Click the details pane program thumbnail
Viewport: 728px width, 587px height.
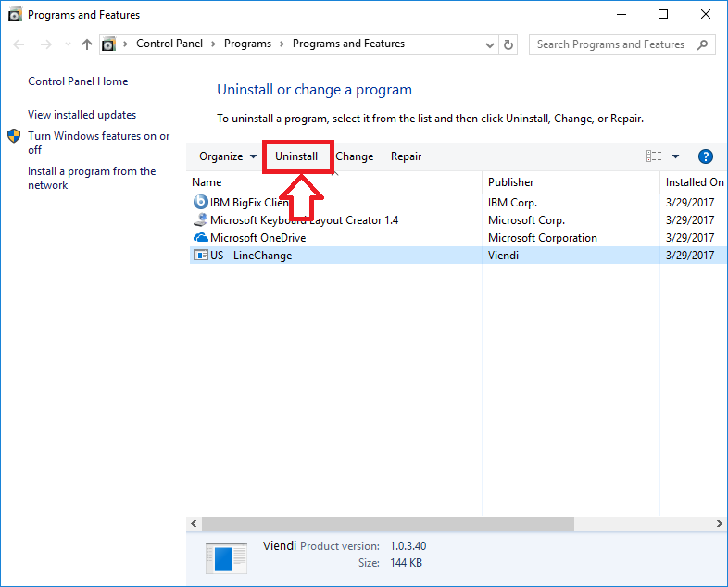pos(226,558)
